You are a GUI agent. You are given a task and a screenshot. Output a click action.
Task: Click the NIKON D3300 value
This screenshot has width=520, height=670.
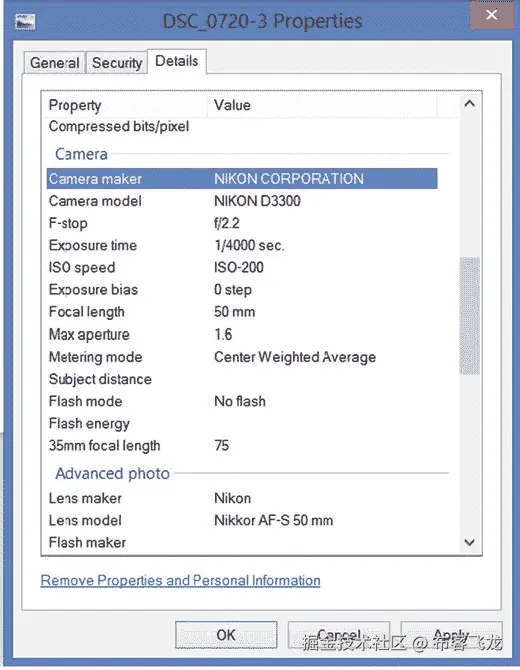click(257, 201)
